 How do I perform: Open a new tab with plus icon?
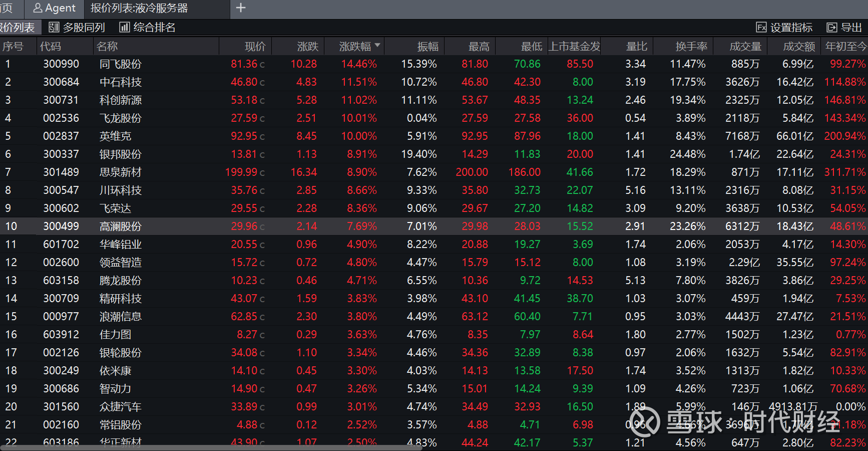point(241,8)
